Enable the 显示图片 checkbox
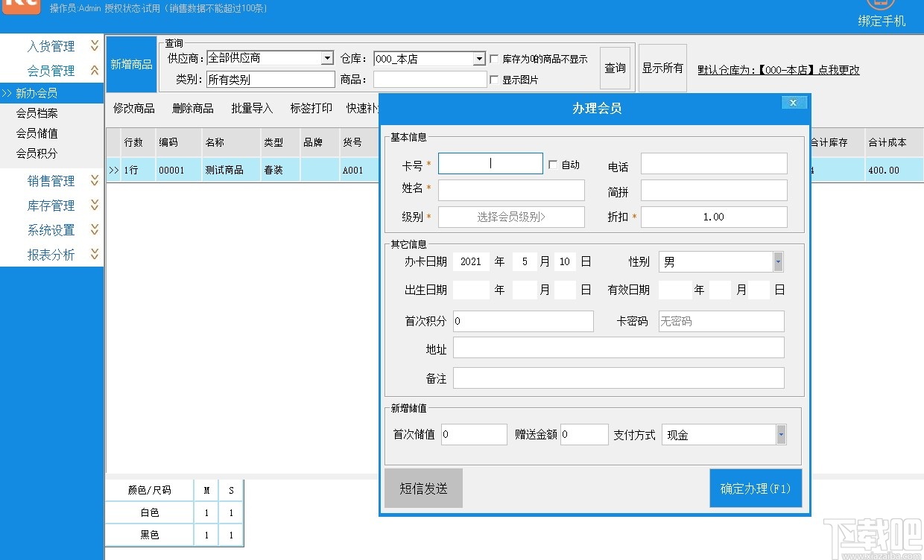924x560 pixels. pos(494,79)
